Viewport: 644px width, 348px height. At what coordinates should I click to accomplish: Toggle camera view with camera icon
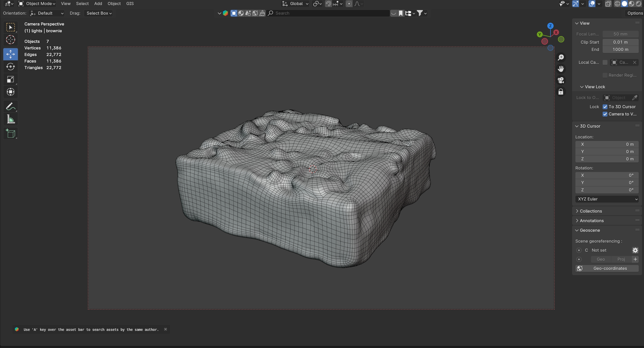click(561, 80)
